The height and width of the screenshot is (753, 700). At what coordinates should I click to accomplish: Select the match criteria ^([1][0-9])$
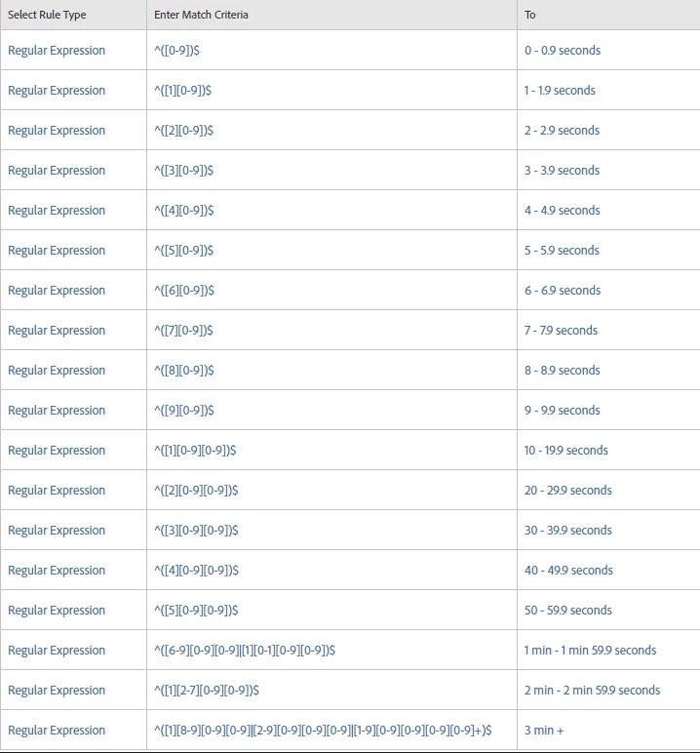pos(183,91)
